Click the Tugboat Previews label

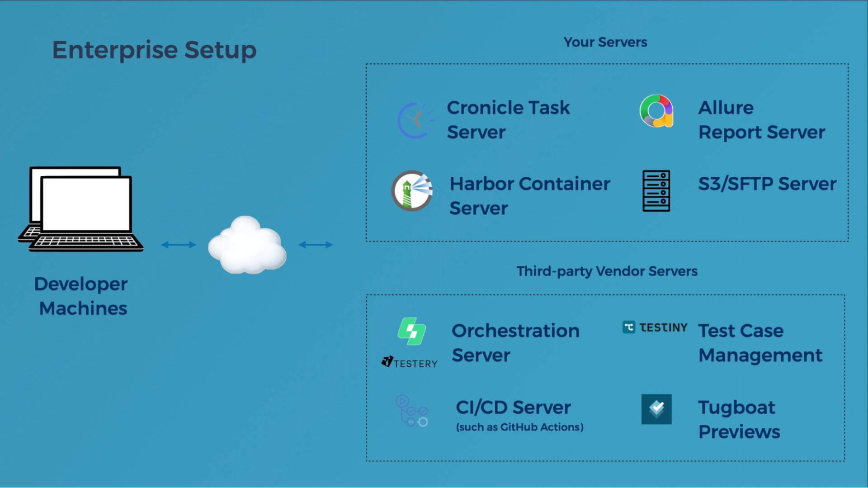click(x=739, y=420)
